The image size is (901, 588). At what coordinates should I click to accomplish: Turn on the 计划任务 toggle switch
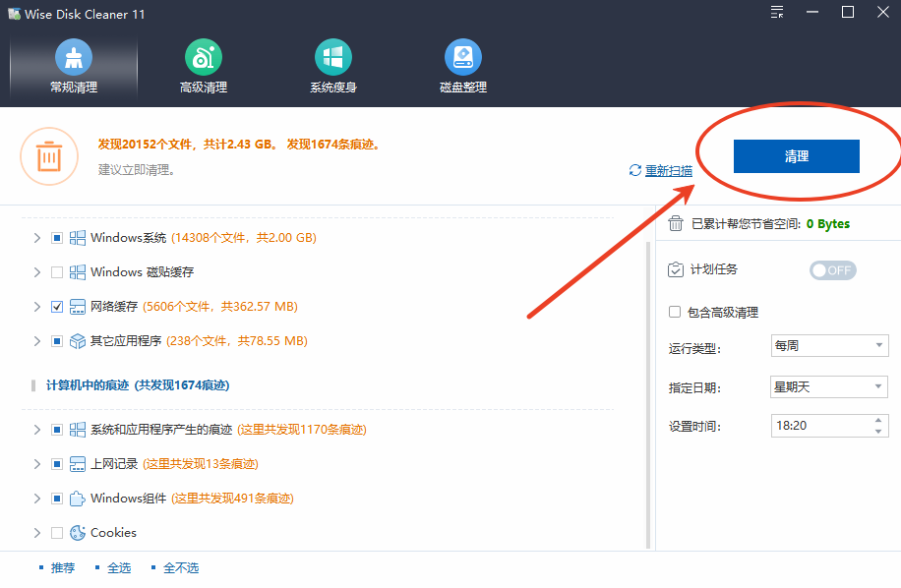click(832, 270)
